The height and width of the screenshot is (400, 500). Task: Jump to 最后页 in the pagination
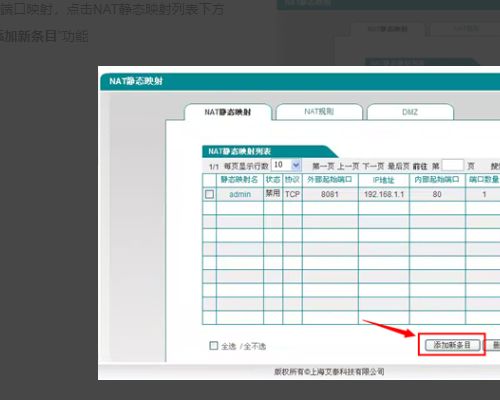[399, 166]
